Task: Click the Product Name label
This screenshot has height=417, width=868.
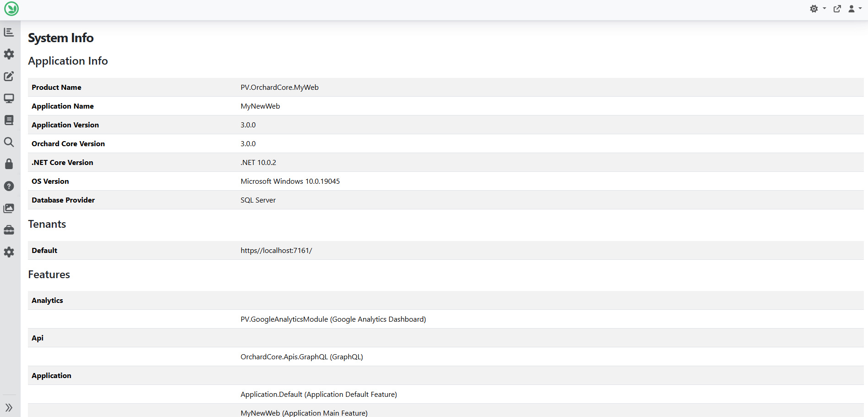Action: 56,88
